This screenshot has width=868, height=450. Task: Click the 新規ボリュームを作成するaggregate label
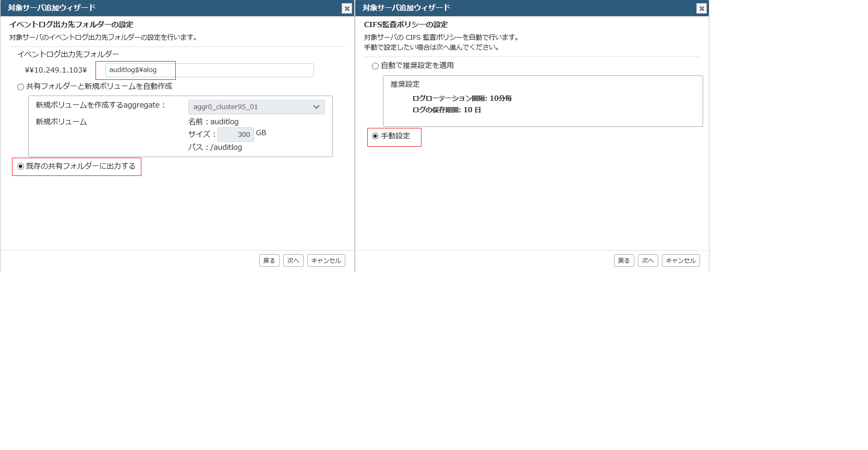coord(101,105)
